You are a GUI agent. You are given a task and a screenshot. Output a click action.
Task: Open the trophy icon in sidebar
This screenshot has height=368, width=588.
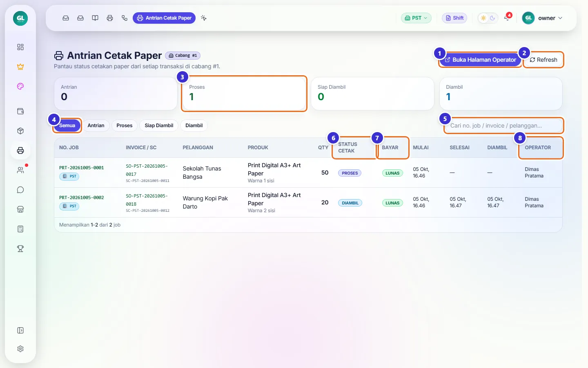[x=20, y=249]
